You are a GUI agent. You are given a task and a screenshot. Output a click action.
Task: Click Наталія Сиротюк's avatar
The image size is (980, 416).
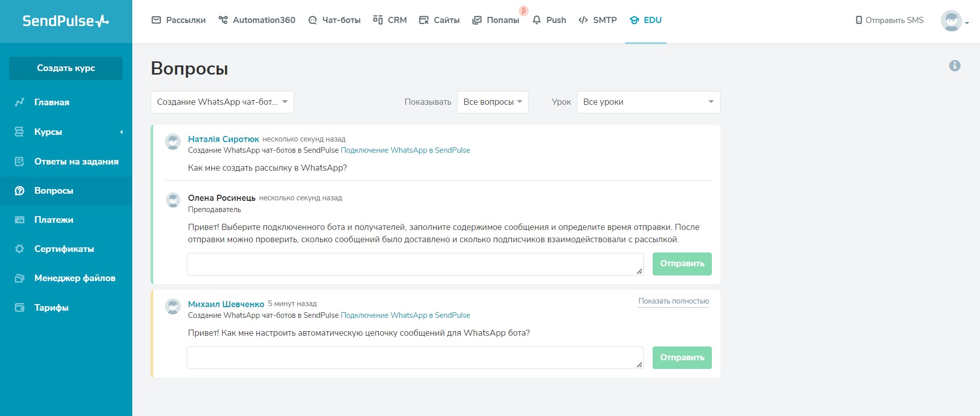(x=173, y=142)
